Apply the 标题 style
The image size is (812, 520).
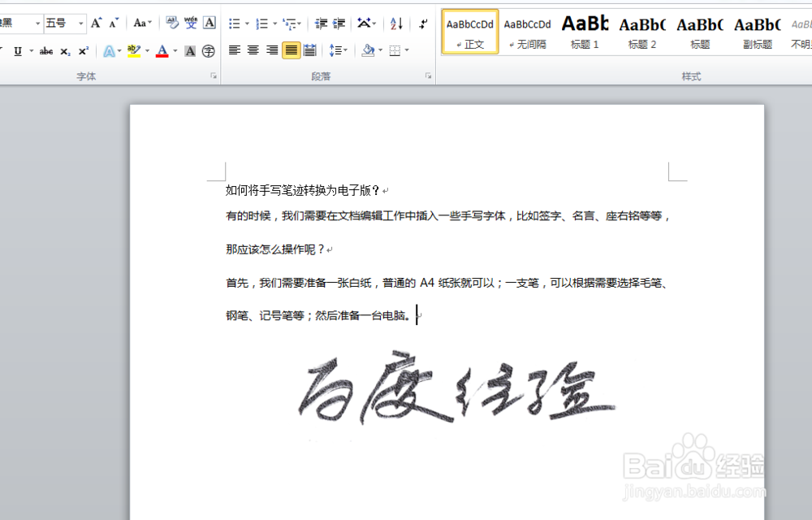coord(700,32)
